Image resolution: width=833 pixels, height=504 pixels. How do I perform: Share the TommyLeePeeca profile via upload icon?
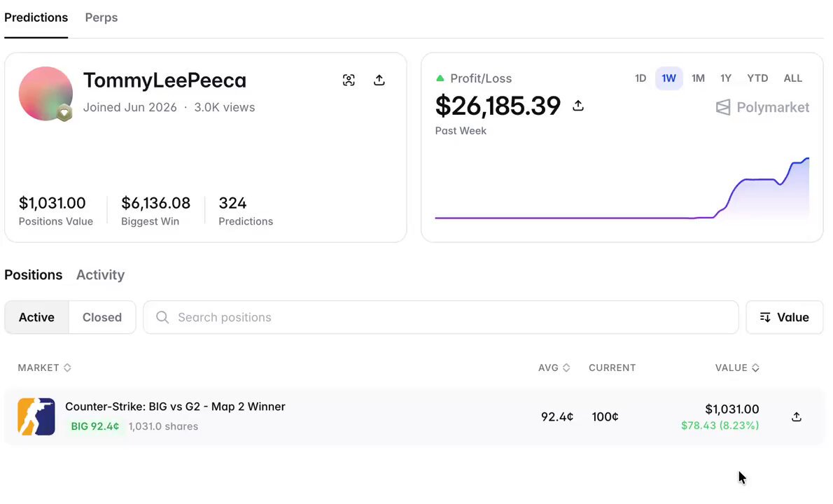pyautogui.click(x=379, y=80)
